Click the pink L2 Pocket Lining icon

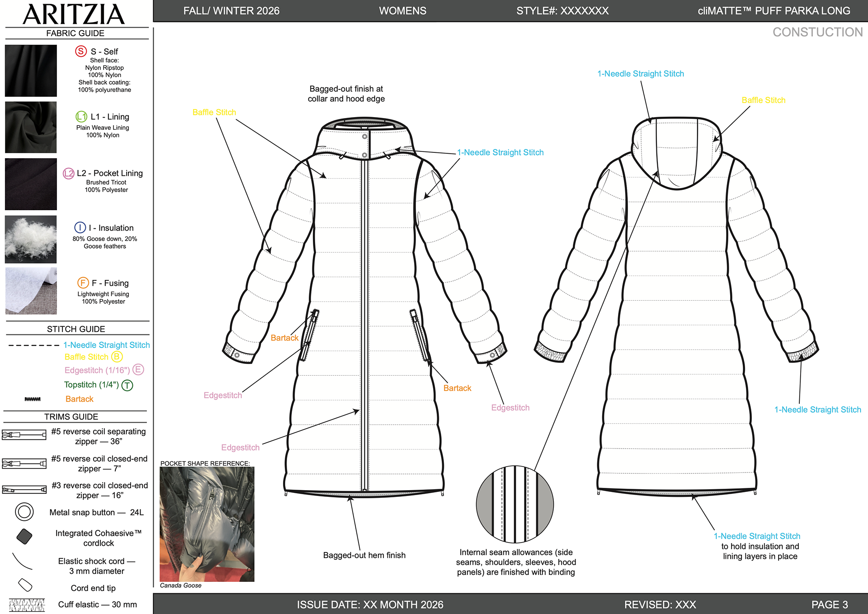click(x=68, y=173)
